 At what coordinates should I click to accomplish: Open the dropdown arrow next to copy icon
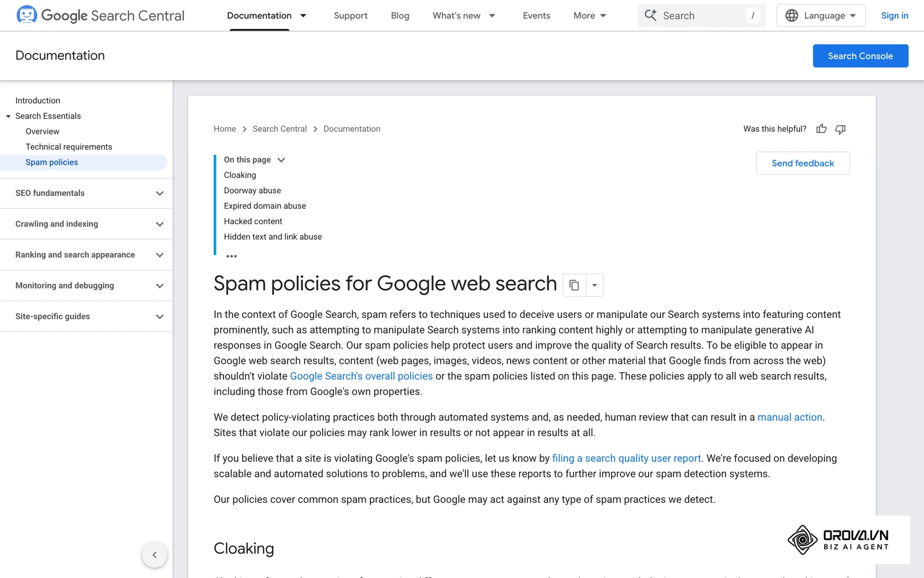coord(595,285)
